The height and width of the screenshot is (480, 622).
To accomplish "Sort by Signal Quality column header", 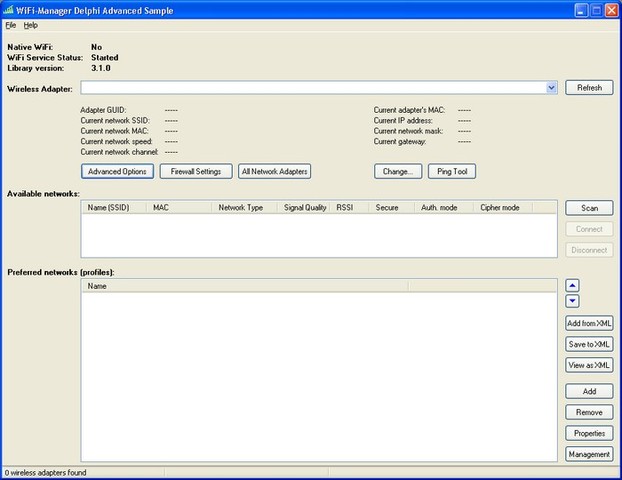I will click(x=303, y=207).
